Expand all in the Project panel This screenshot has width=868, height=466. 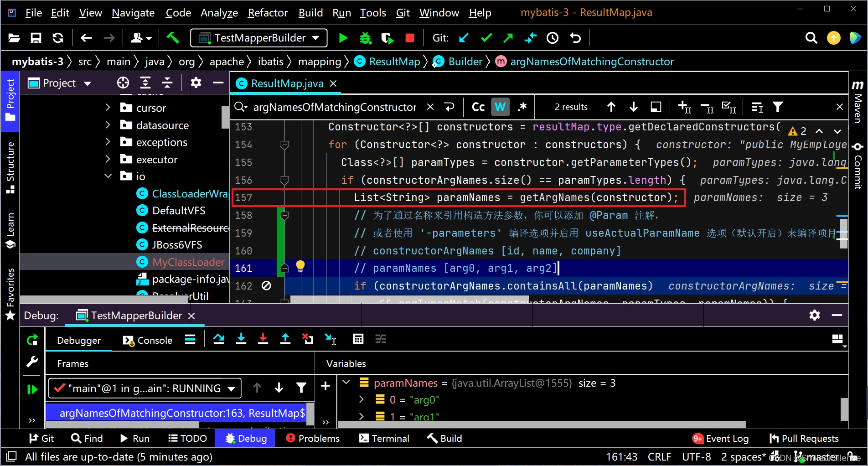(145, 83)
